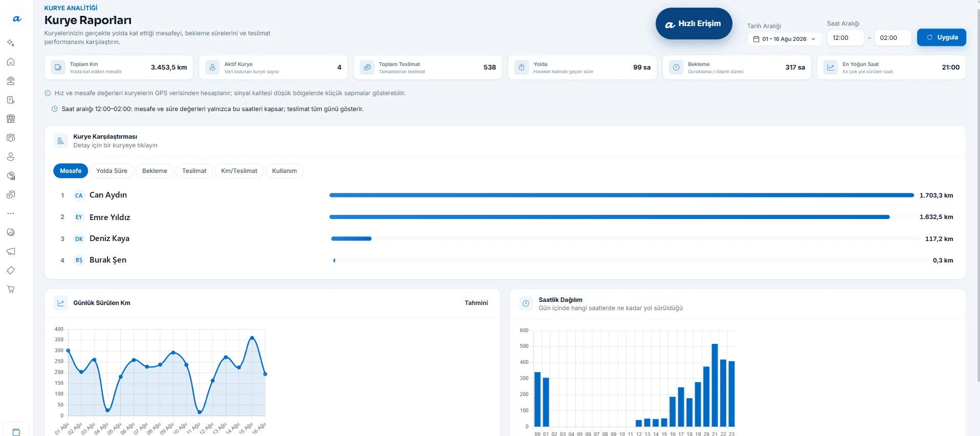The image size is (980, 436).
Task: Click the app logo in the sidebar
Action: coord(17,19)
